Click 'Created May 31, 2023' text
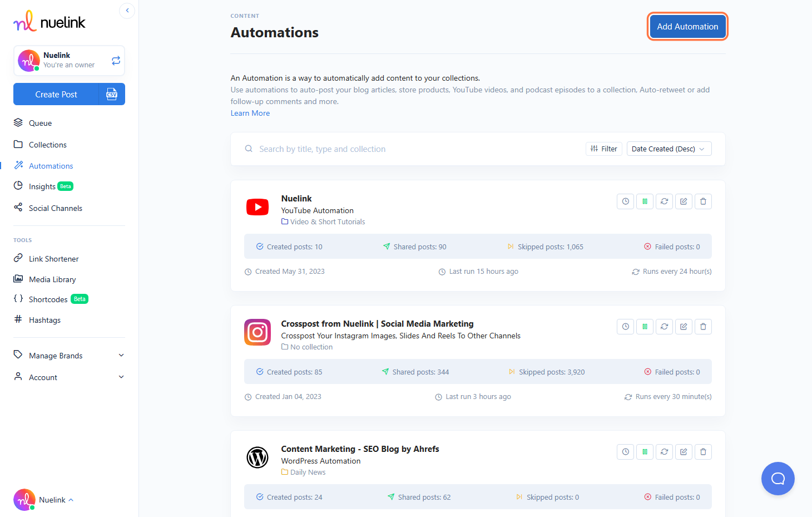Viewport: 812px width, 517px height. tap(285, 272)
